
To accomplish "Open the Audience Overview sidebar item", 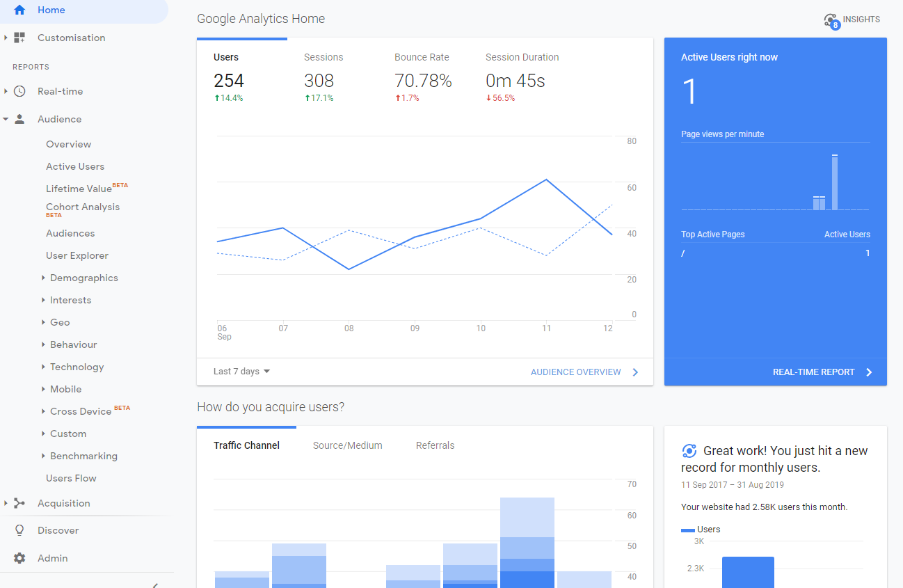I will click(x=68, y=144).
